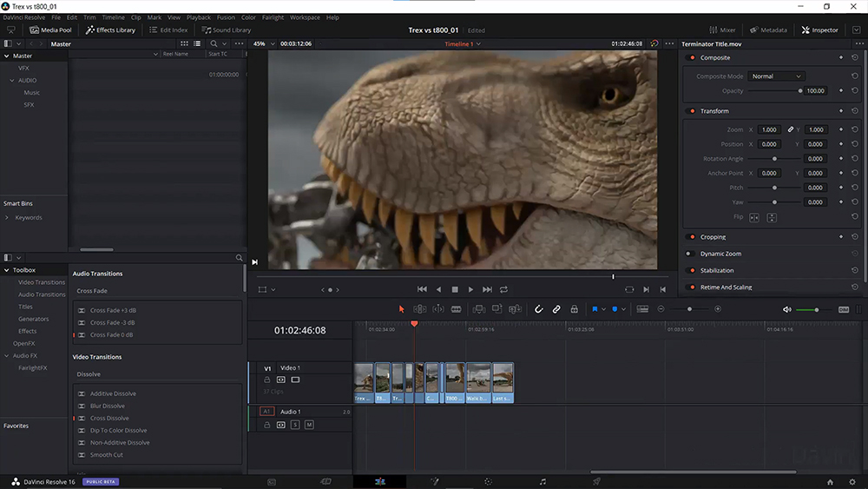Click the timeline zoom out minus button

pos(661,309)
